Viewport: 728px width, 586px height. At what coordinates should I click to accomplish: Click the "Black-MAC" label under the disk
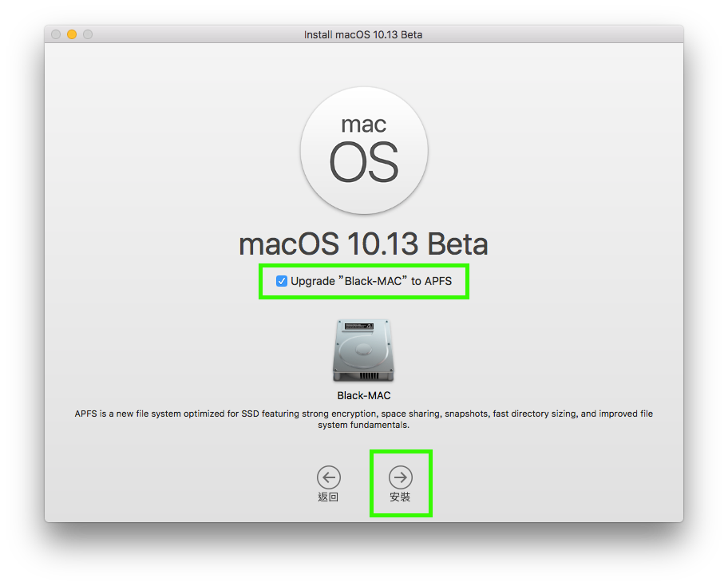364,396
